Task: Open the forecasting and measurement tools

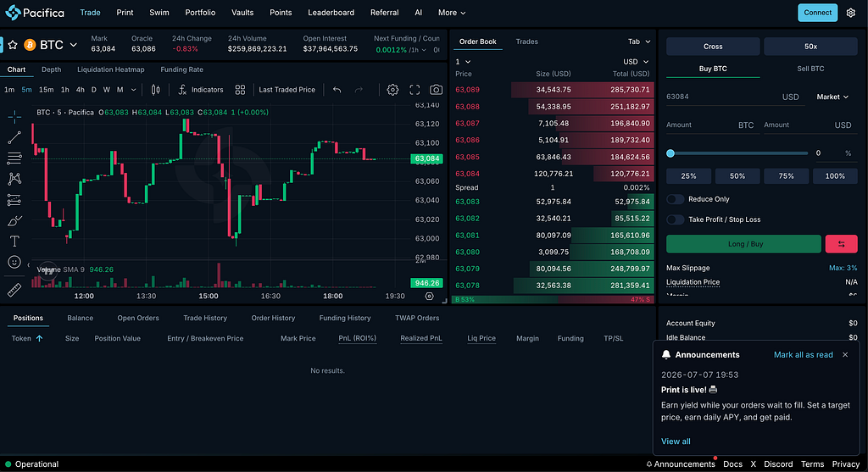Action: click(14, 200)
